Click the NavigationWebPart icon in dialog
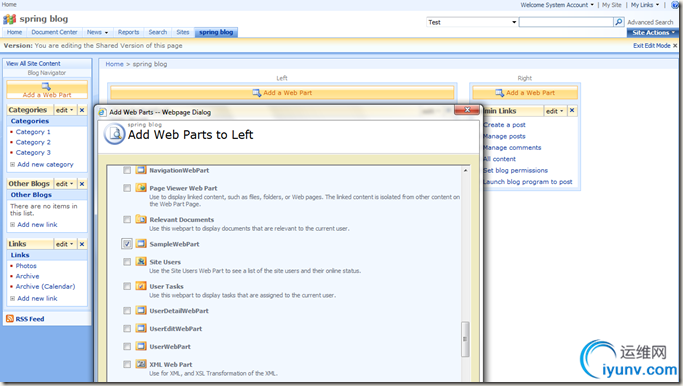 point(141,170)
